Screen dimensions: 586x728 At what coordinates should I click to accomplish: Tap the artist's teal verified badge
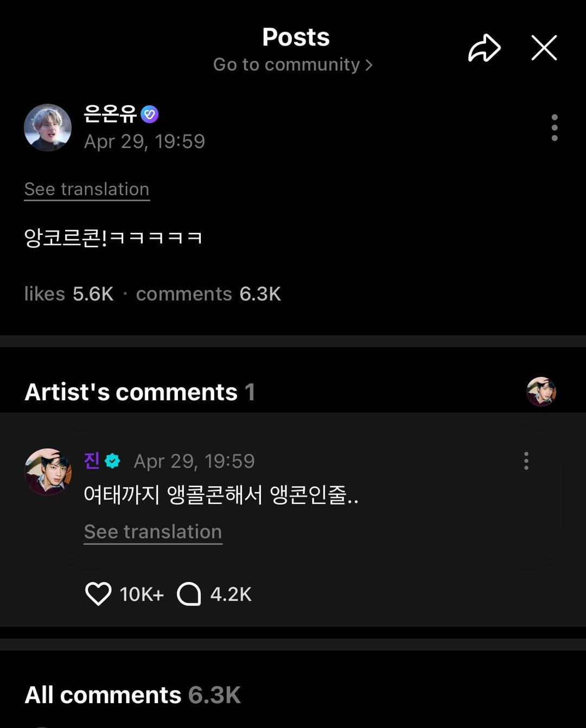tap(112, 461)
